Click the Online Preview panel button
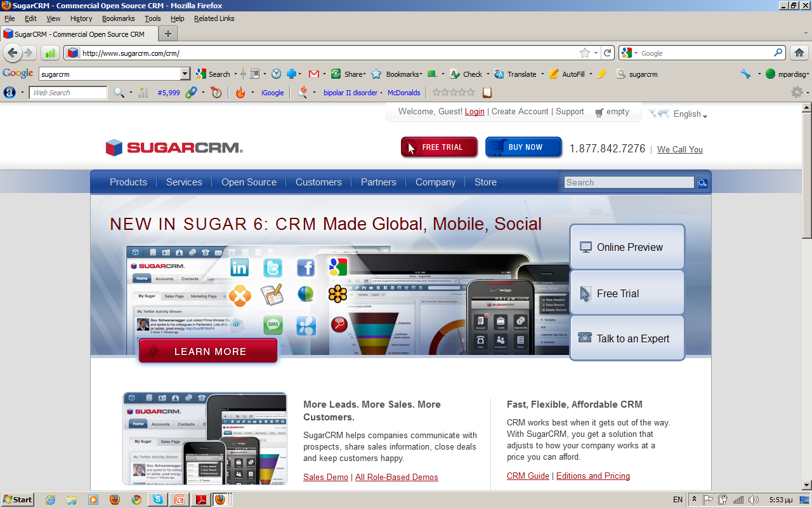 (627, 247)
